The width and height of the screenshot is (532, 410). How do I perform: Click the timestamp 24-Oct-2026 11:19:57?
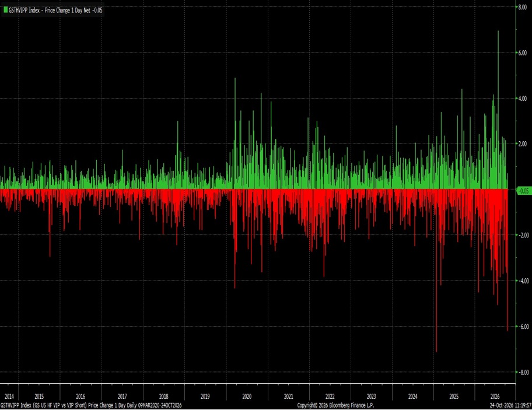[510, 405]
